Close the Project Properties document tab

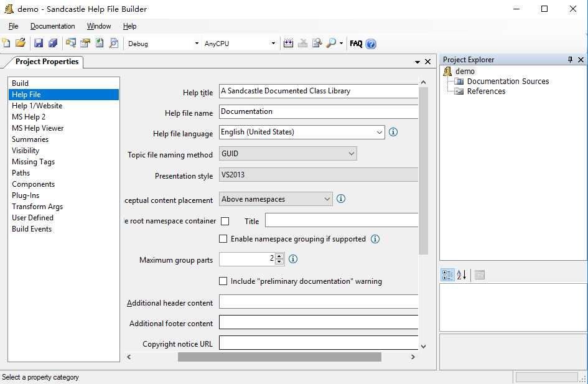click(427, 62)
